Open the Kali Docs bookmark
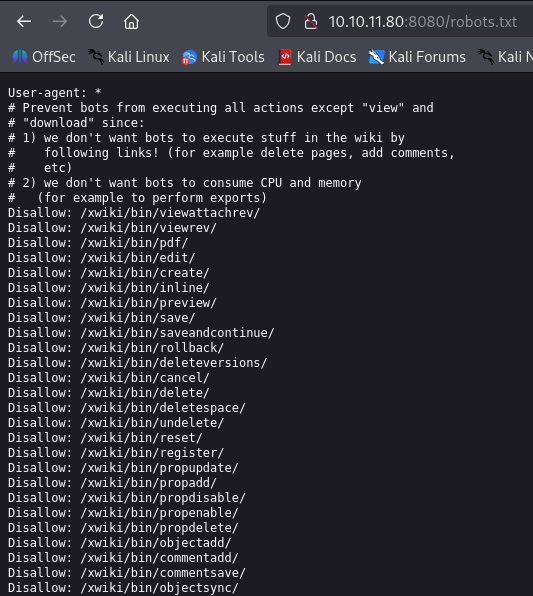 tap(318, 57)
